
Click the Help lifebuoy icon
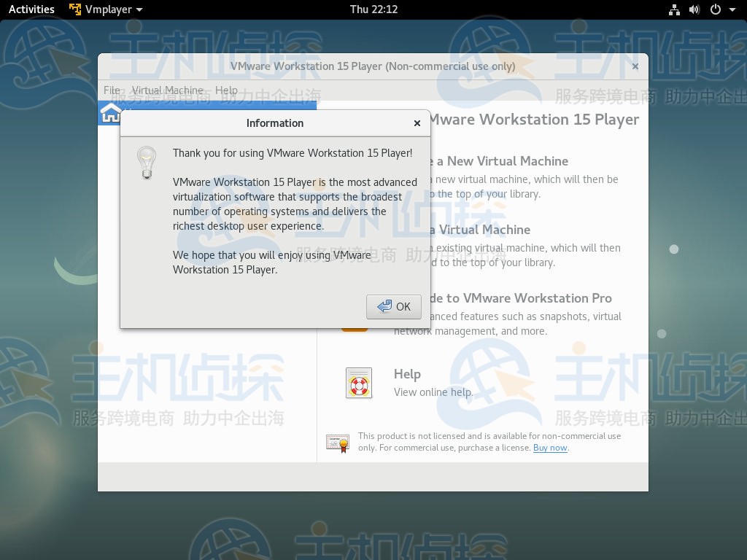(357, 383)
